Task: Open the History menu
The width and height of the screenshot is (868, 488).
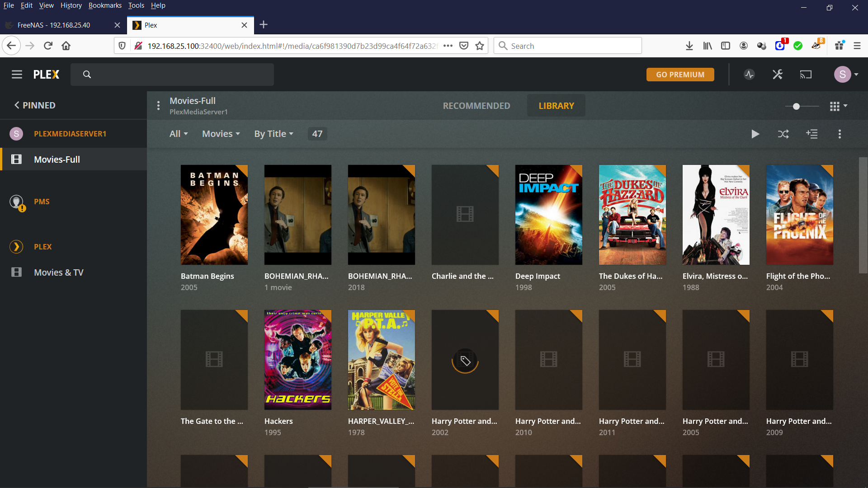Action: pyautogui.click(x=71, y=5)
